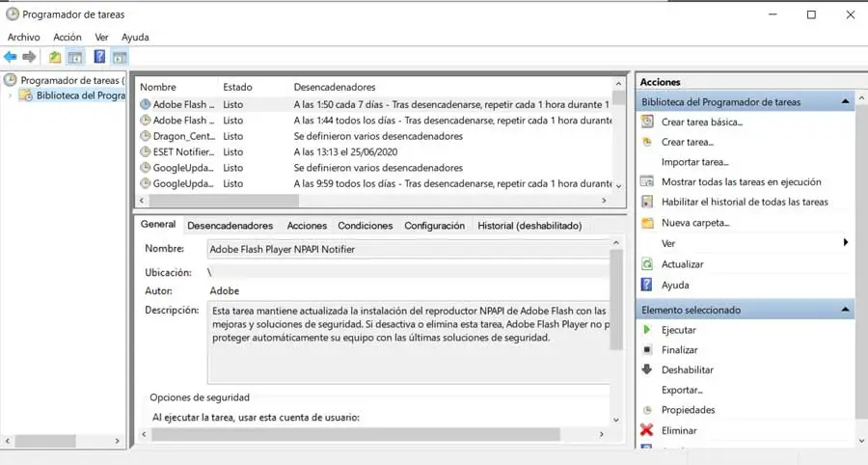The image size is (868, 465).
Task: Open the Ayuda menu in menu bar
Action: [x=135, y=37]
